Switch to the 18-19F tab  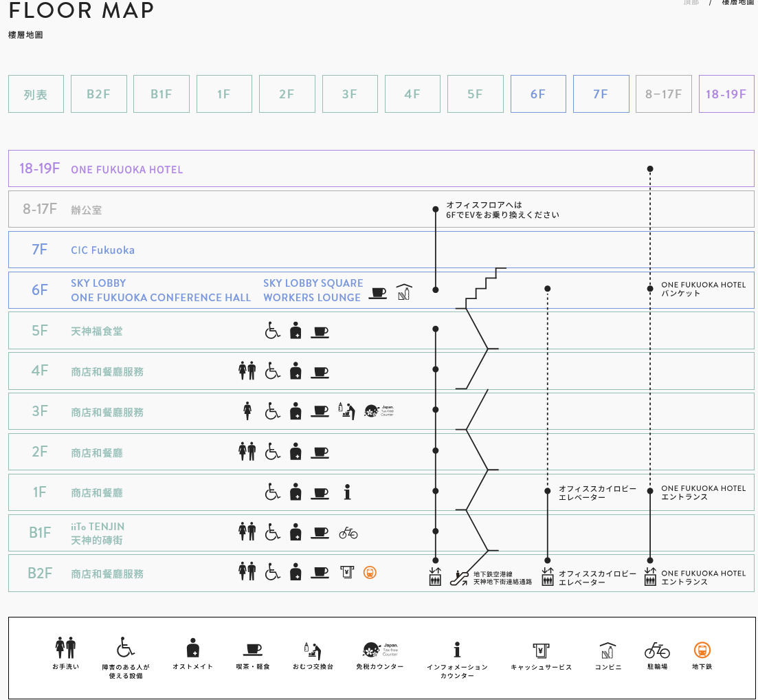click(726, 94)
